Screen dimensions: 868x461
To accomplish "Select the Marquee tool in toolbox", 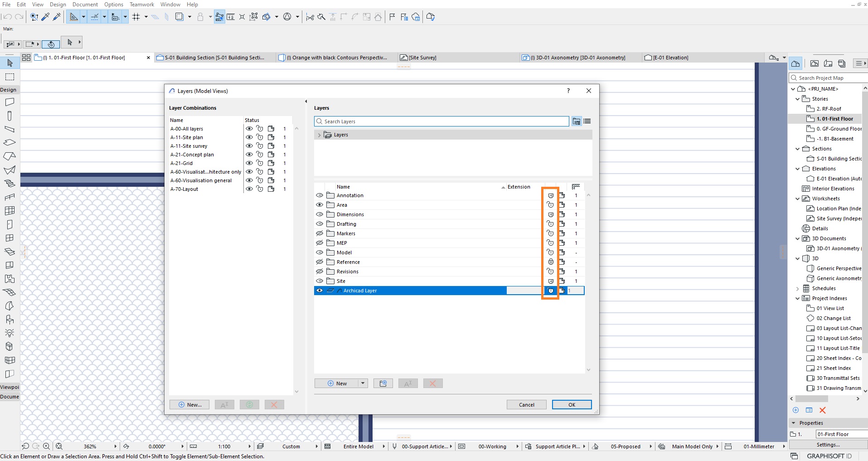I will [x=10, y=77].
